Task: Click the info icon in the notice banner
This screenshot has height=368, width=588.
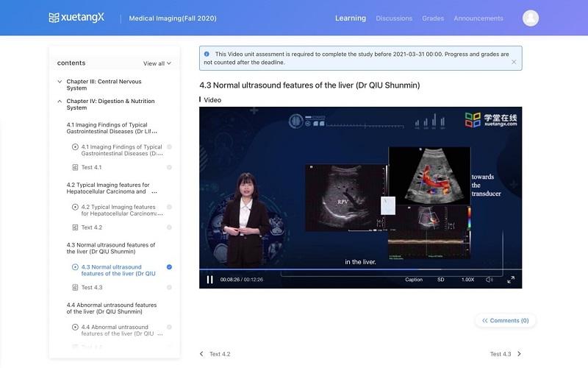Action: (x=207, y=54)
